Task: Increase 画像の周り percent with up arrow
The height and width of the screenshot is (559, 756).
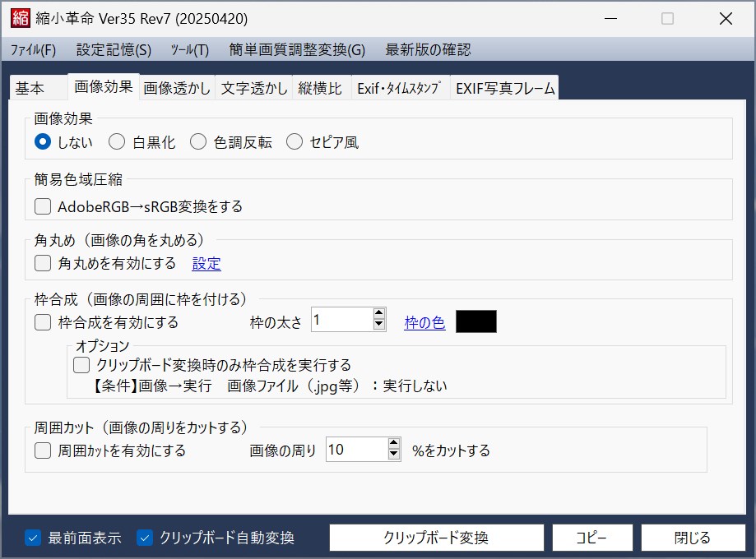Action: (x=394, y=443)
